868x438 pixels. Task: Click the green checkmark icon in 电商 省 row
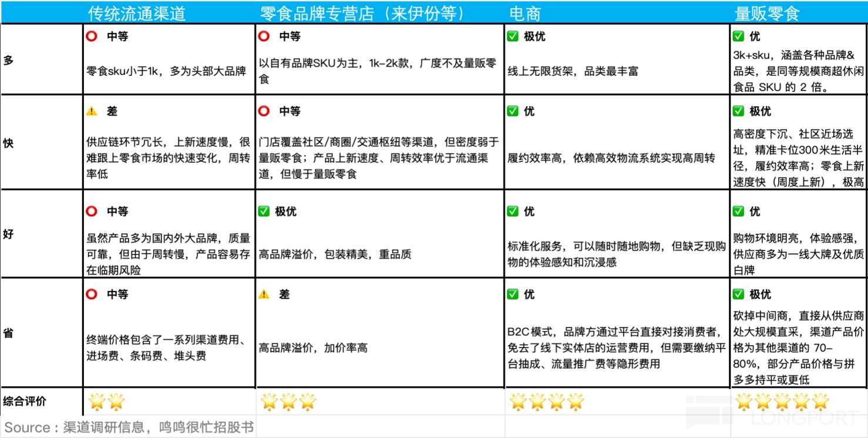[x=513, y=294]
